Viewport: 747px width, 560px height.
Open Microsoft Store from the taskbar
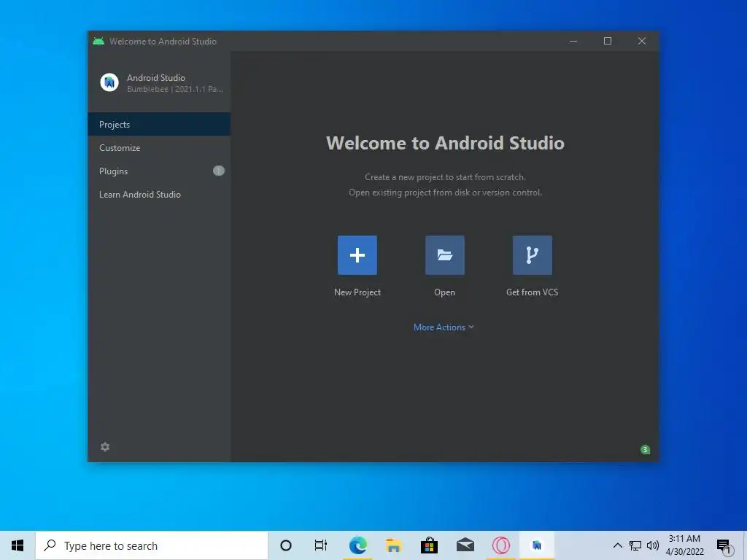pos(429,545)
